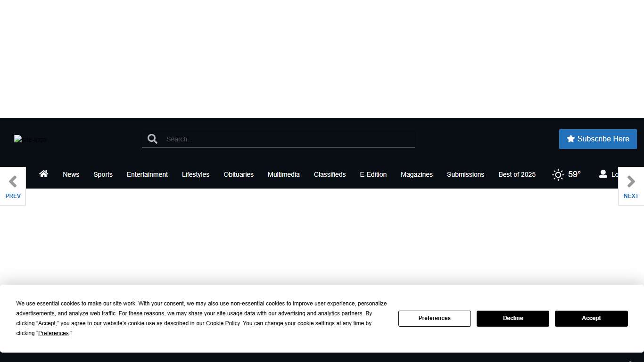The height and width of the screenshot is (362, 644).
Task: Open the Obituaries page
Action: pyautogui.click(x=239, y=174)
